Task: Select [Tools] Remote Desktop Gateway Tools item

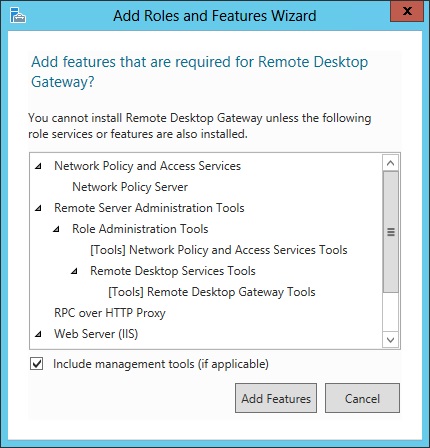Action: click(212, 292)
